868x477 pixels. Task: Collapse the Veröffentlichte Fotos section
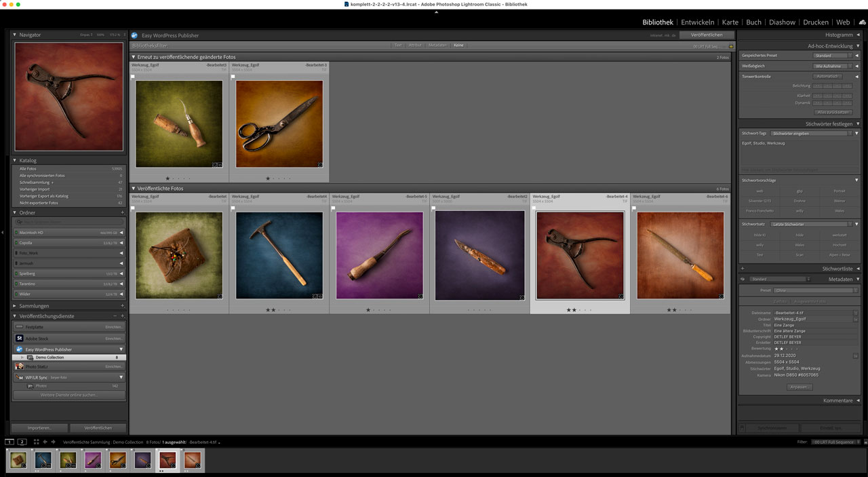click(x=135, y=189)
